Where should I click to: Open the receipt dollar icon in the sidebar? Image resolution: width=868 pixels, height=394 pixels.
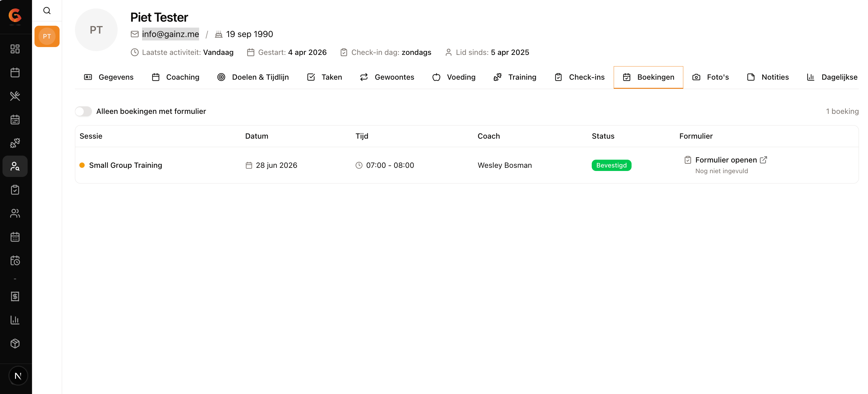15,296
